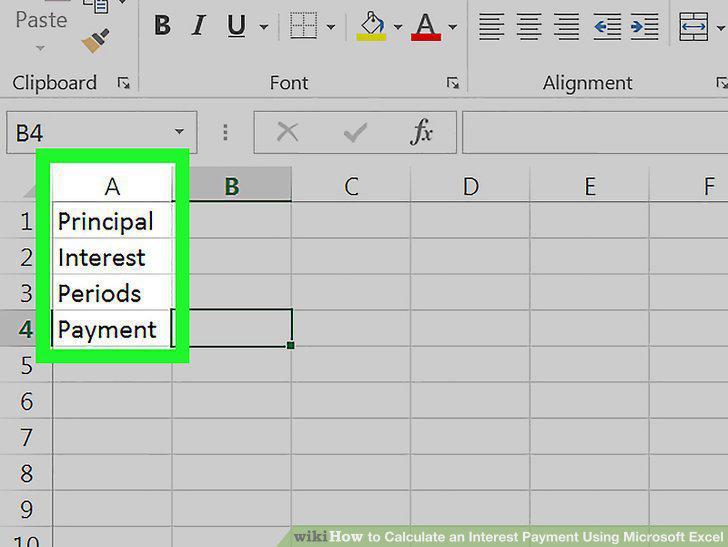Increase indent
This screenshot has height=547, width=728.
click(x=644, y=26)
